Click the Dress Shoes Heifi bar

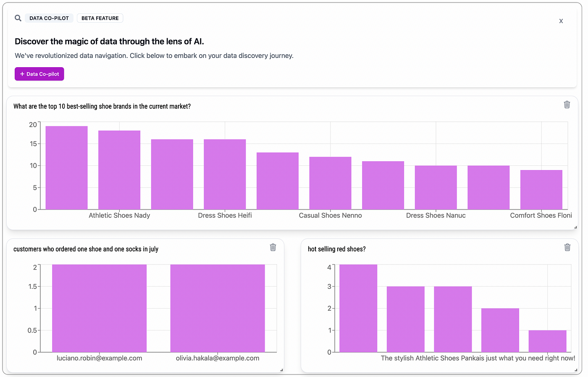click(225, 174)
